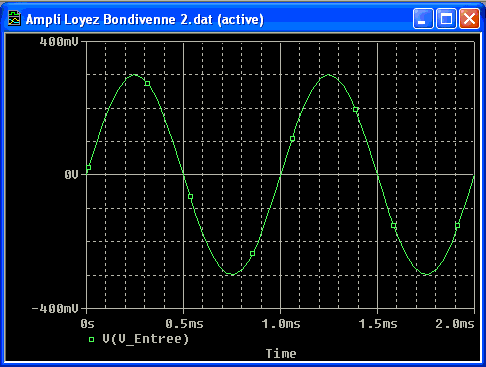Click the green square legend marker for V(V_Entree)

click(91, 340)
